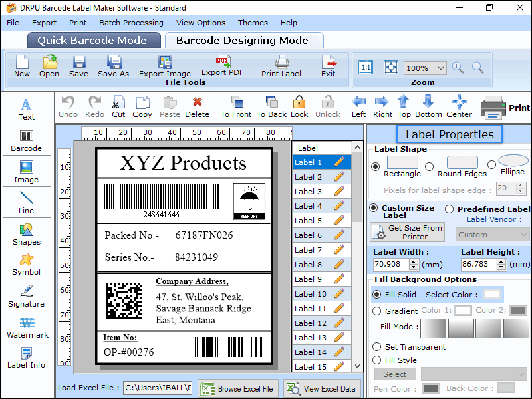
Task: Click the Export Image icon
Action: (x=165, y=63)
